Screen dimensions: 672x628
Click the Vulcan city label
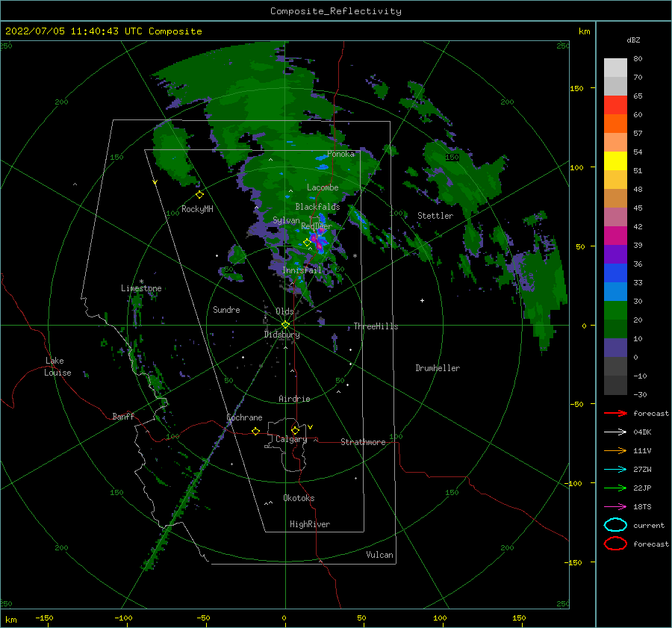pyautogui.click(x=379, y=555)
